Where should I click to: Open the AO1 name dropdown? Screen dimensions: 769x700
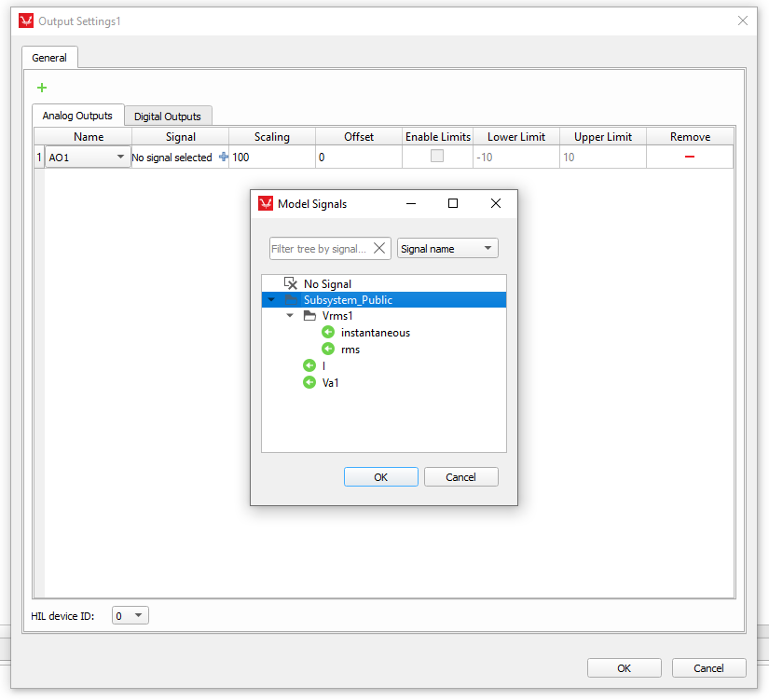[120, 158]
